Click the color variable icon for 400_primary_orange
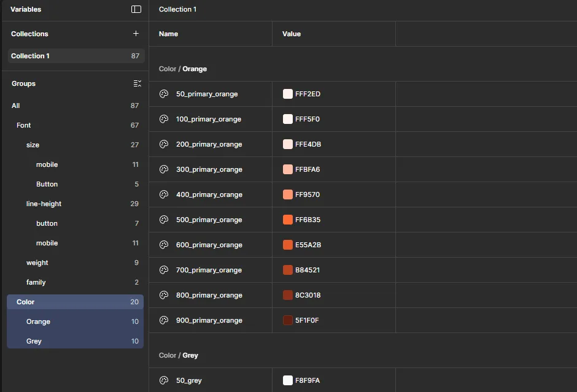This screenshot has width=577, height=392. [163, 194]
